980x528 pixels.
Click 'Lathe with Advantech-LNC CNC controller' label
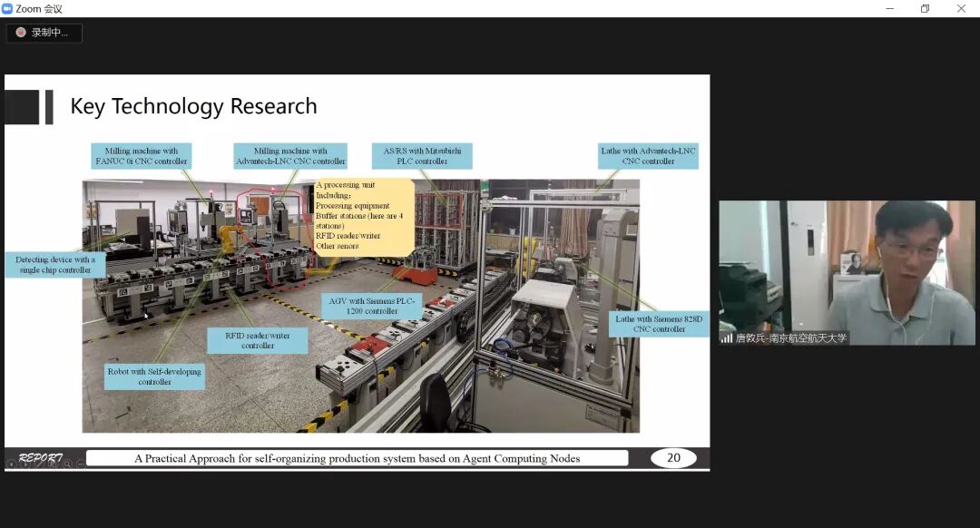648,156
